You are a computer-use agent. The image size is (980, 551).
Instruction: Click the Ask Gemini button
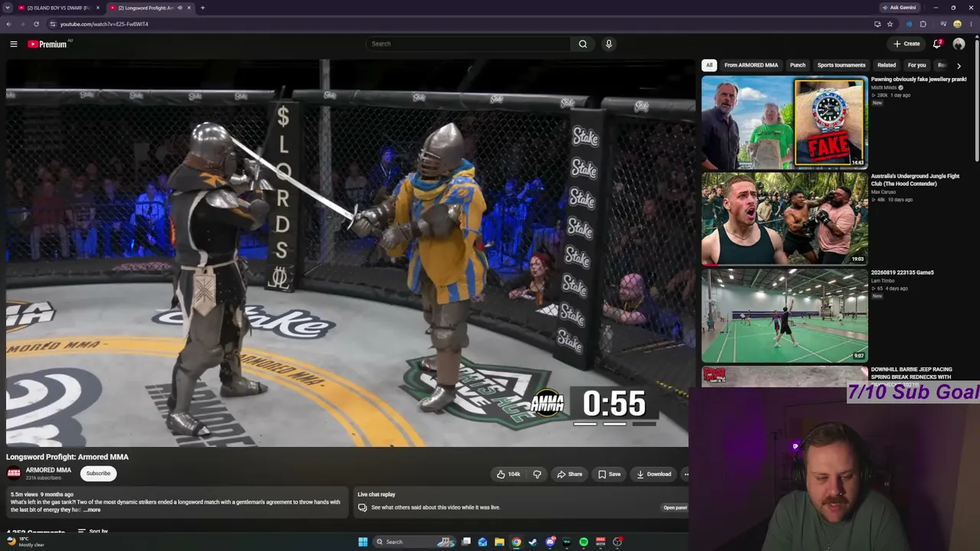tap(900, 8)
